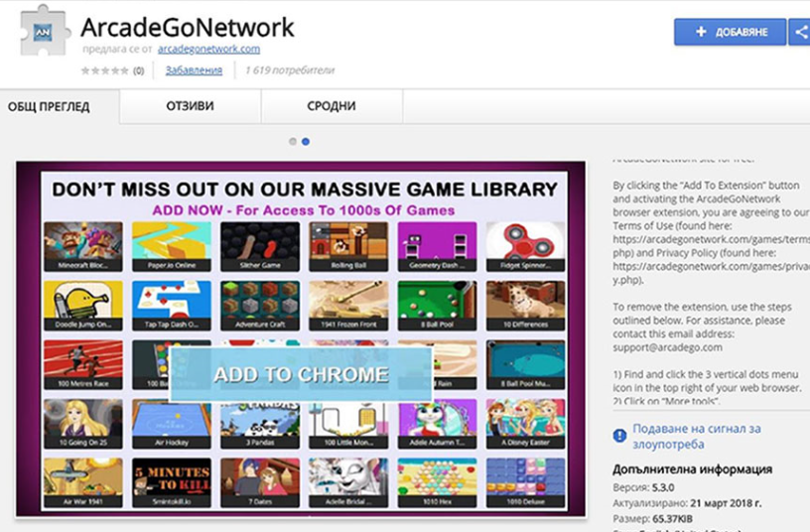This screenshot has width=810, height=532.
Task: Open the Tap Tap Dash game thumbnail
Action: (172, 306)
